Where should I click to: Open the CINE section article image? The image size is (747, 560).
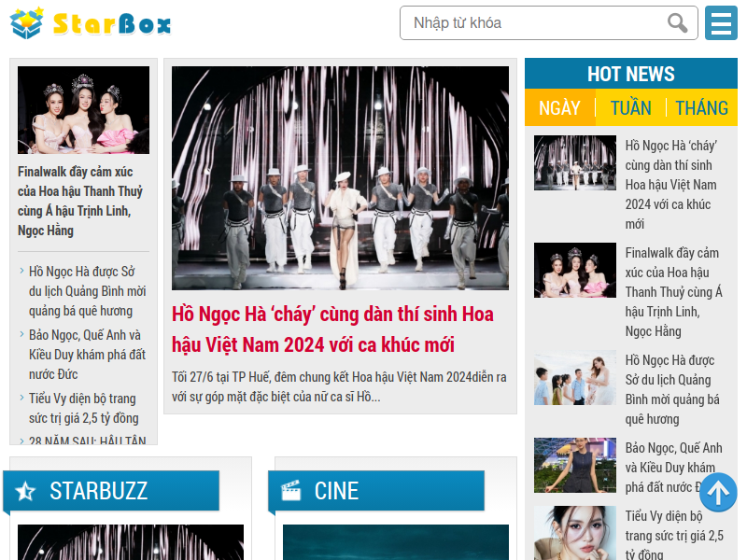396,542
